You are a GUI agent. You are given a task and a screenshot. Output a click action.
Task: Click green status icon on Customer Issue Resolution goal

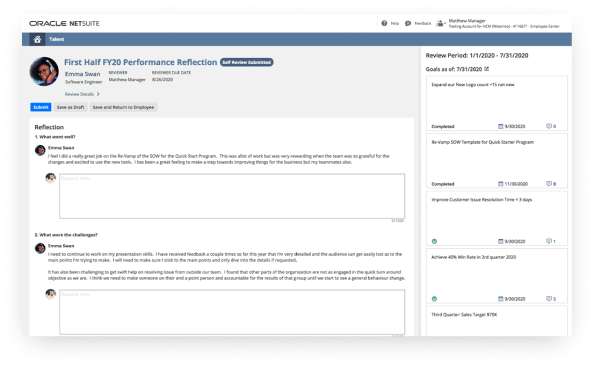[434, 241]
